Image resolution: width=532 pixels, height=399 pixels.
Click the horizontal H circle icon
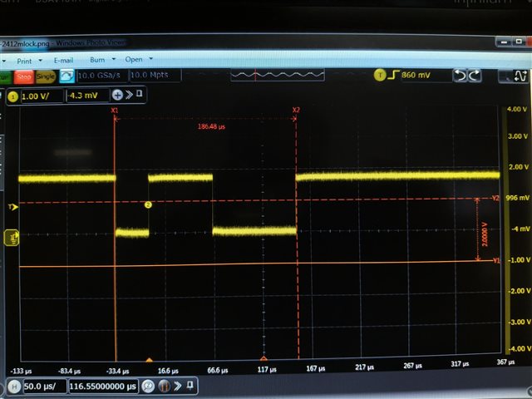14,387
